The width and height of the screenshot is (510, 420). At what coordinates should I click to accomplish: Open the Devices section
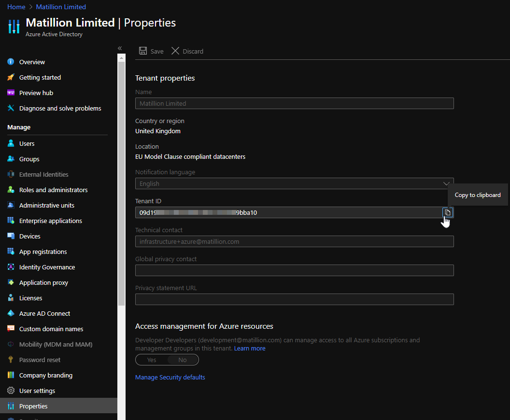(x=29, y=237)
